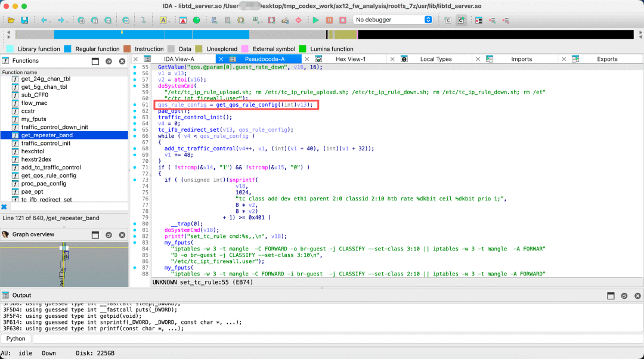Viewport: 644px width, 359px height.
Task: Click the round icon in Functions panel header
Action: point(109,61)
